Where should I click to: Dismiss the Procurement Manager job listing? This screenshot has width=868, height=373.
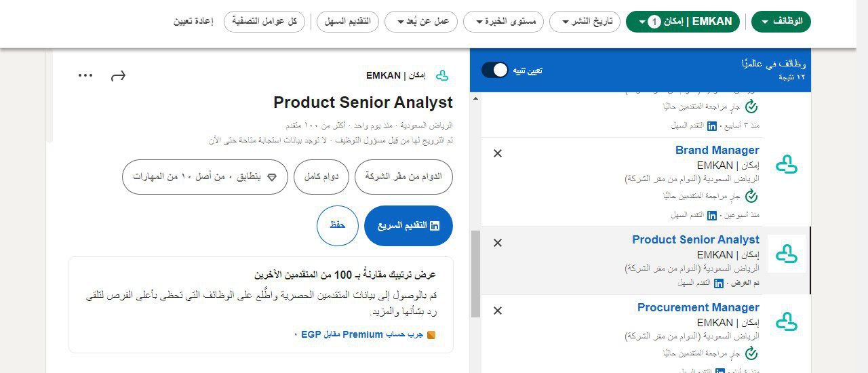(498, 311)
